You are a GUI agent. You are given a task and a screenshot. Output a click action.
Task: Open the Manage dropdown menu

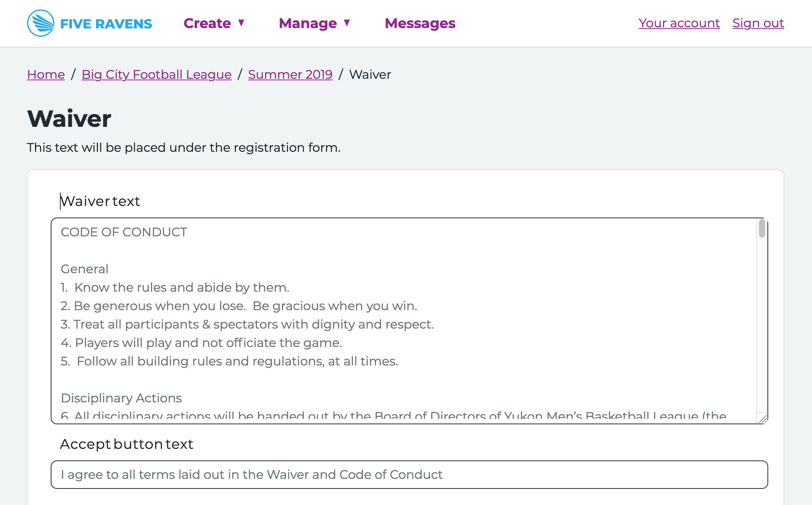315,23
